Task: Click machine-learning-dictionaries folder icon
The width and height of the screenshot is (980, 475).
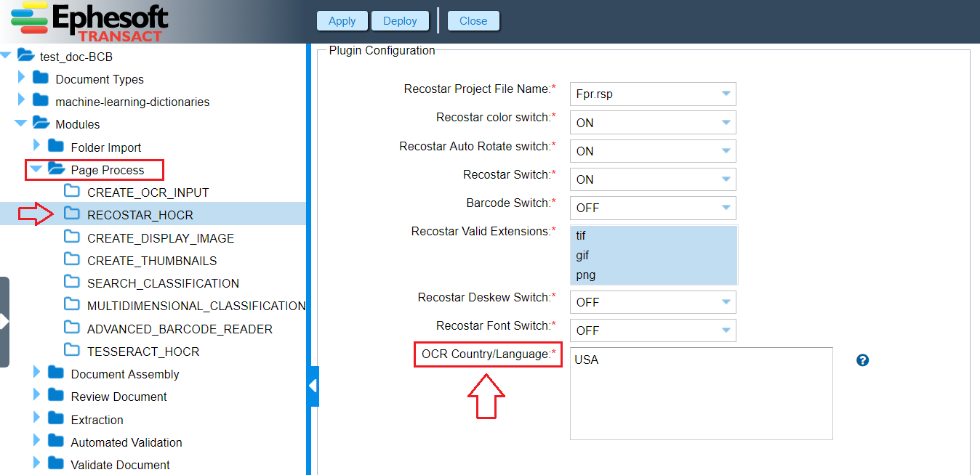Action: (41, 100)
